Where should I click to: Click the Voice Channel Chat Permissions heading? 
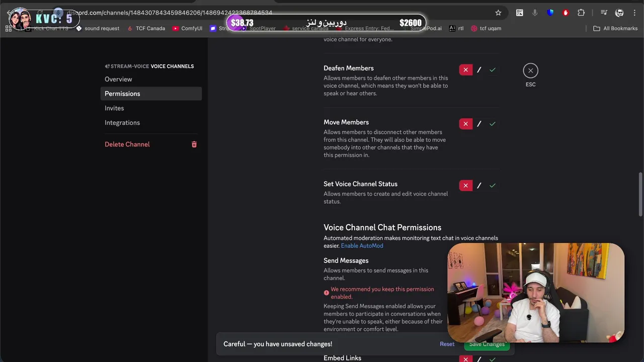[x=382, y=228]
